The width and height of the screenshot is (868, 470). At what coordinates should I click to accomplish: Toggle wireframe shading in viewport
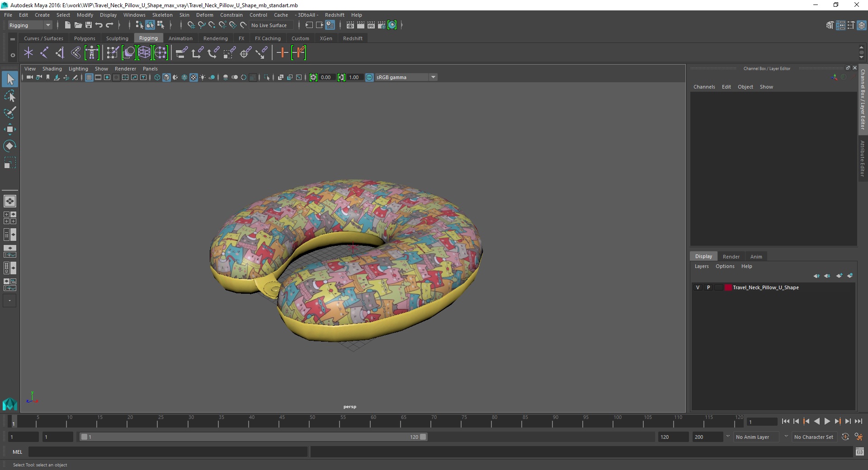(157, 77)
